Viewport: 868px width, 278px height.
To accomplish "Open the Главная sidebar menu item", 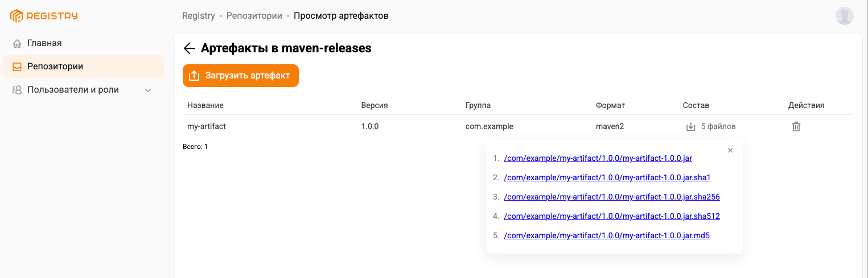I will (44, 43).
